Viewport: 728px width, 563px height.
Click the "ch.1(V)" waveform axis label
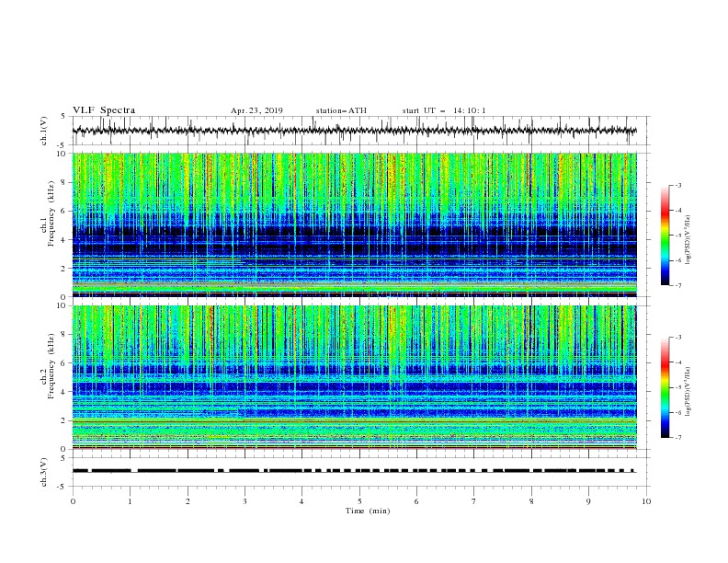(x=44, y=131)
